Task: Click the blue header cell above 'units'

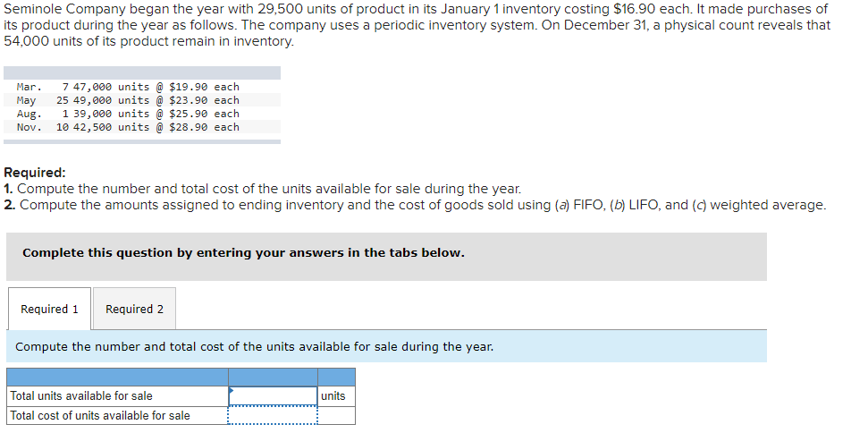Action: [x=335, y=377]
